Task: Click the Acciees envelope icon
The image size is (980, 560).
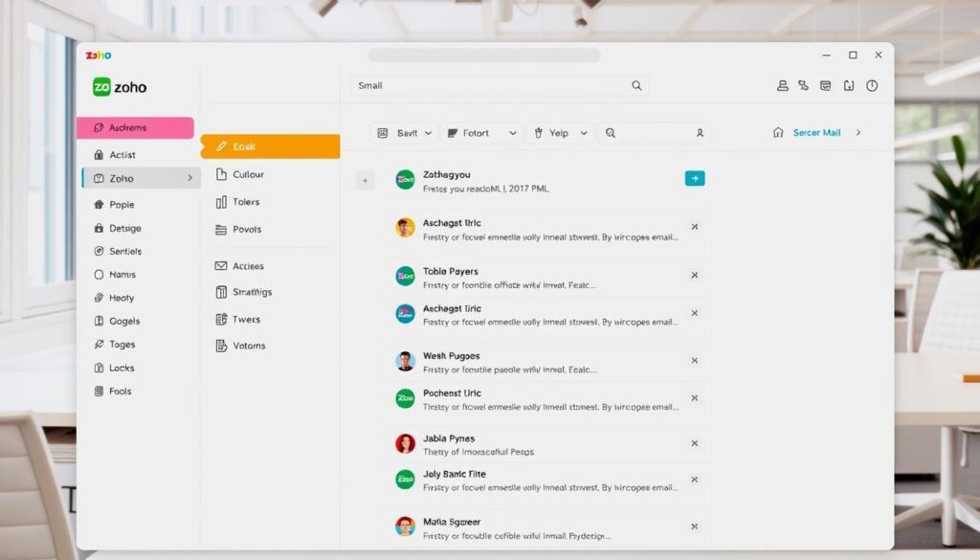Action: coord(221,265)
